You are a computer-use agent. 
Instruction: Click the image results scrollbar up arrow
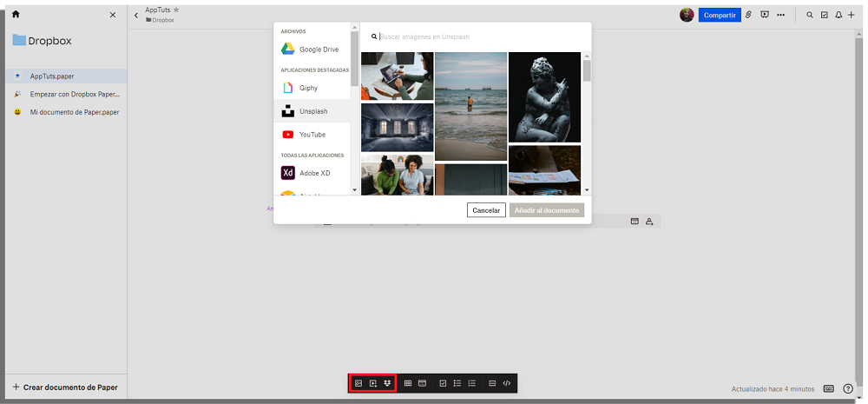pyautogui.click(x=587, y=56)
